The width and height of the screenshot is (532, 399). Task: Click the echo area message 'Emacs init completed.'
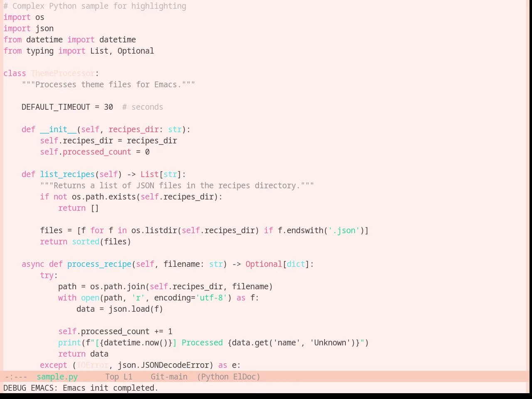pos(111,388)
